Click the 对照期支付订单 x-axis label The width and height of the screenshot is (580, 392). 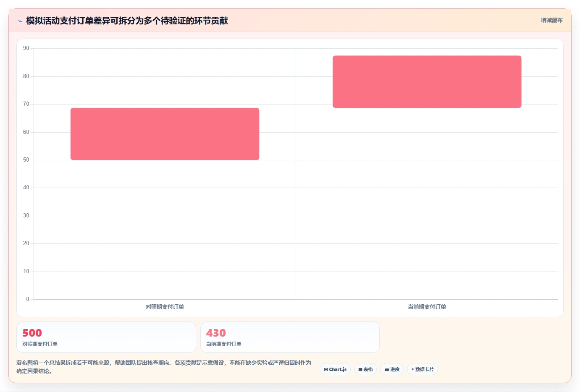pyautogui.click(x=165, y=307)
